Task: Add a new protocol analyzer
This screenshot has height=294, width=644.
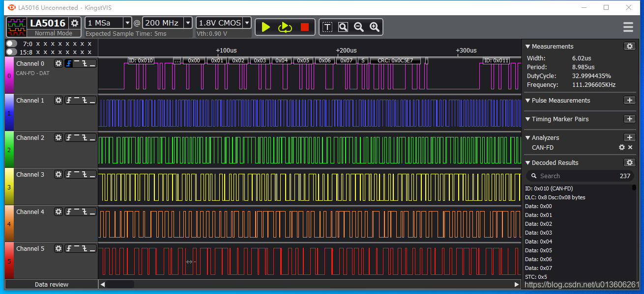Action: tap(629, 137)
